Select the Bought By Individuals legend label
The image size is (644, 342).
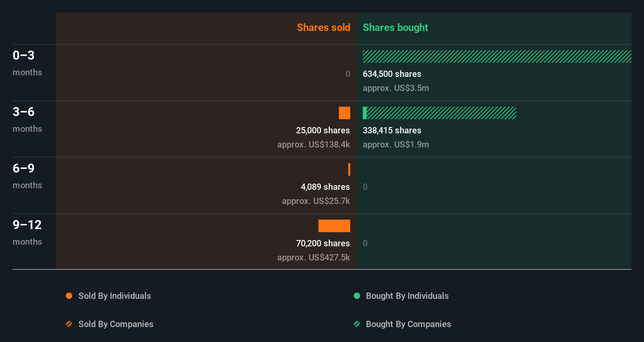(x=407, y=296)
